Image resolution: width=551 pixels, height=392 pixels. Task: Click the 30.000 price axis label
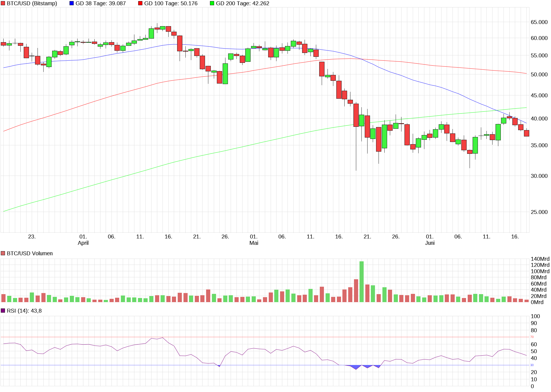point(539,176)
